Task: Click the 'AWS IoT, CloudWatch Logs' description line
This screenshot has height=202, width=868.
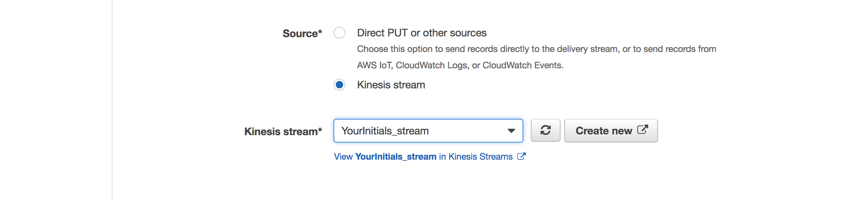Action: coord(460,65)
